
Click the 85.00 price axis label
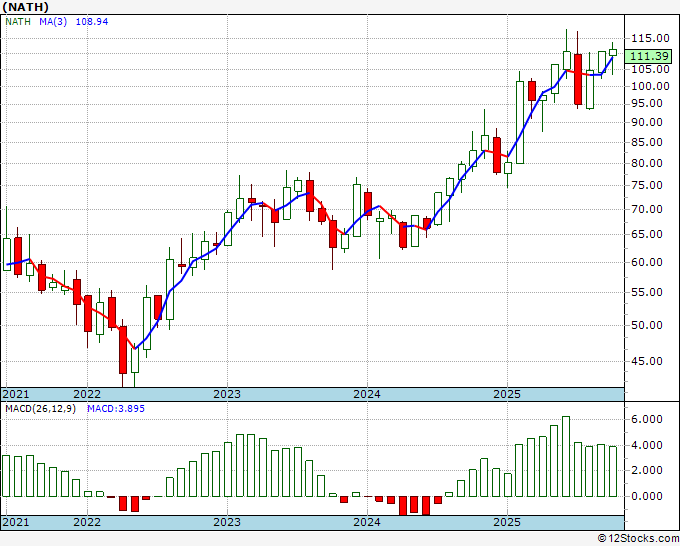tap(646, 142)
